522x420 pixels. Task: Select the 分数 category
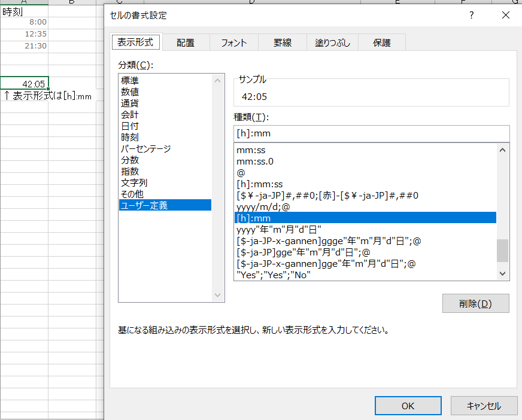pos(165,160)
